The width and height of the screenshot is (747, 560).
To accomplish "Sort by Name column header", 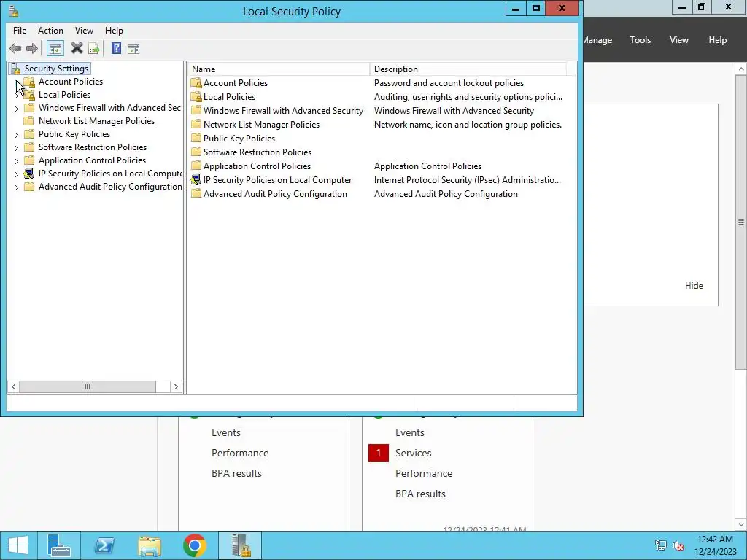I will coord(278,69).
